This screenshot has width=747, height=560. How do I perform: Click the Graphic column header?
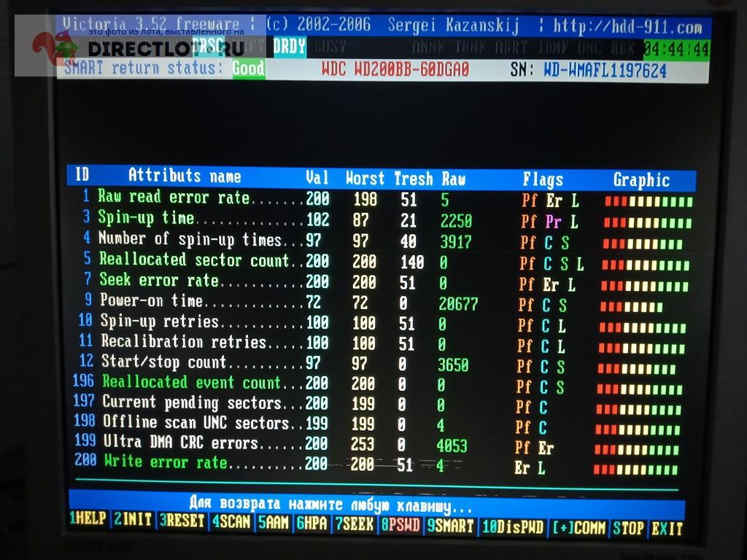point(641,180)
